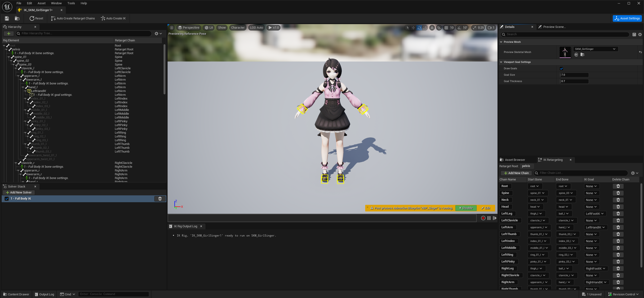Click Auto Create Retarget Chains

coord(73,18)
